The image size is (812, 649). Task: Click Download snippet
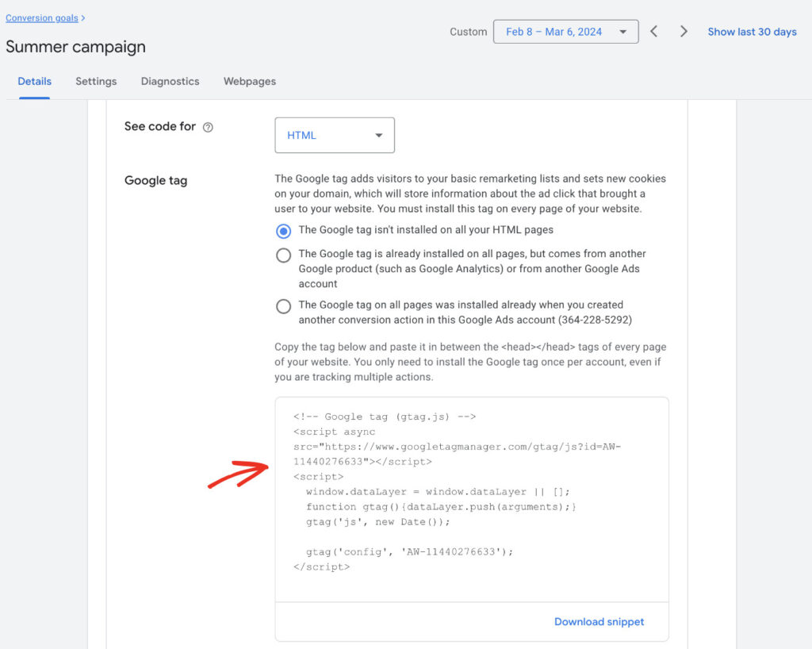click(599, 622)
